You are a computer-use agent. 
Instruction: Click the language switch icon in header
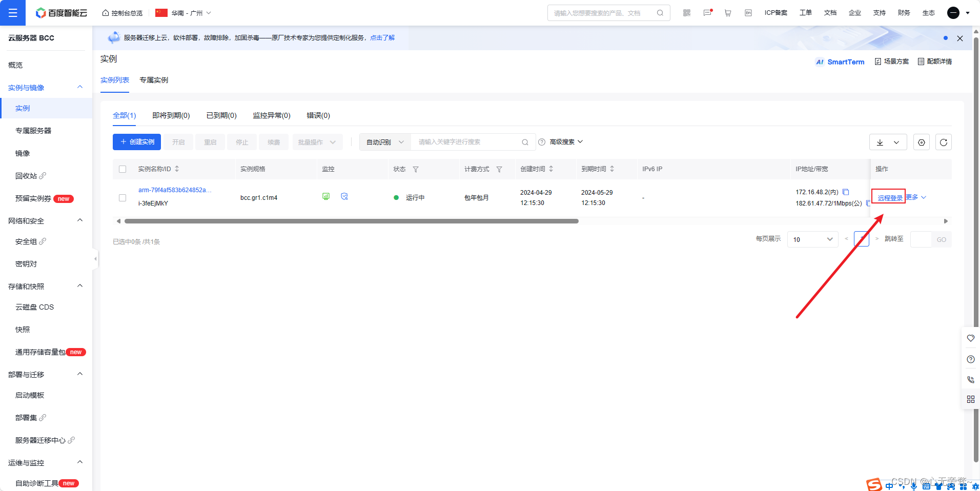(x=748, y=13)
